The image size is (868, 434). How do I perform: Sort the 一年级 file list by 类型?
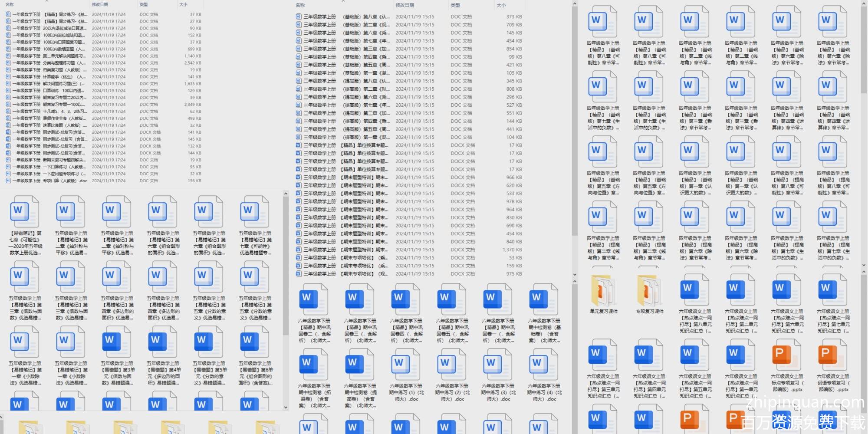point(144,4)
